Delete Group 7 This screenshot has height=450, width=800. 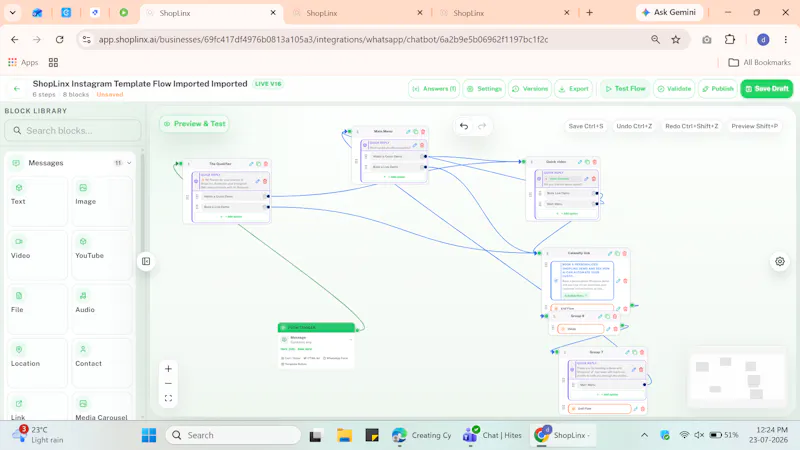[642, 352]
